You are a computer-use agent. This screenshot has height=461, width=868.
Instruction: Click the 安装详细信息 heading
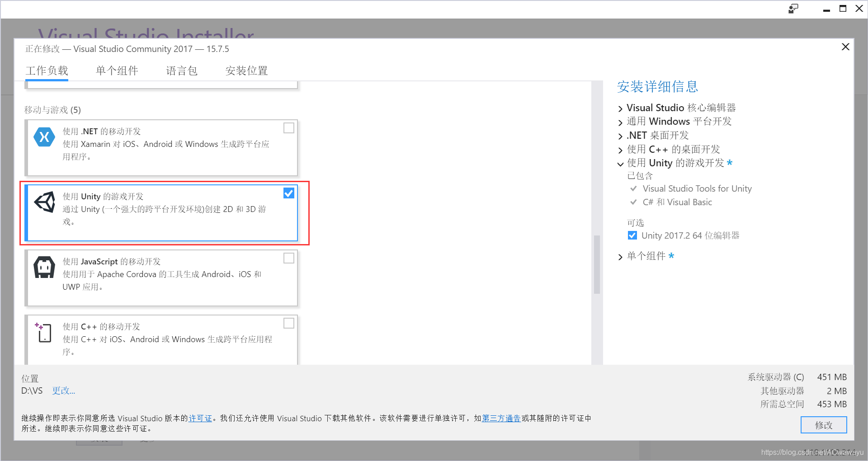[657, 86]
